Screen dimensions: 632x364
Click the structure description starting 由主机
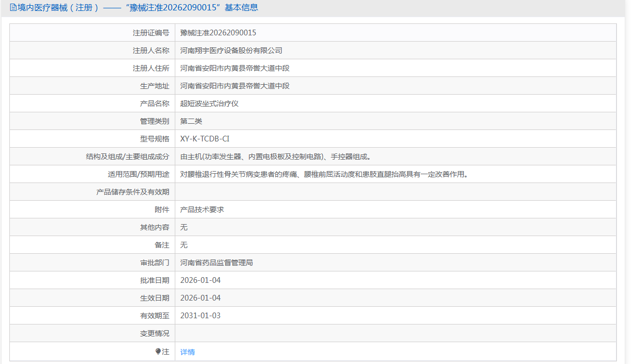pyautogui.click(x=275, y=157)
